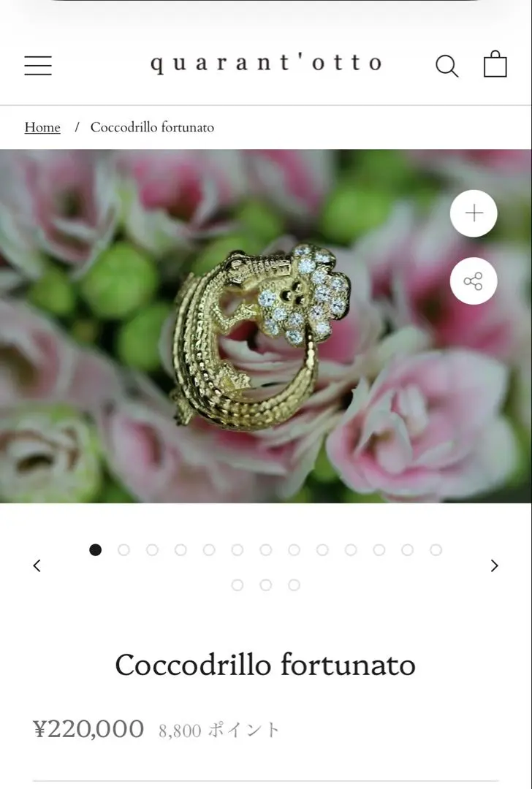The image size is (532, 789).
Task: Select the last dot in top row
Action: 436,550
